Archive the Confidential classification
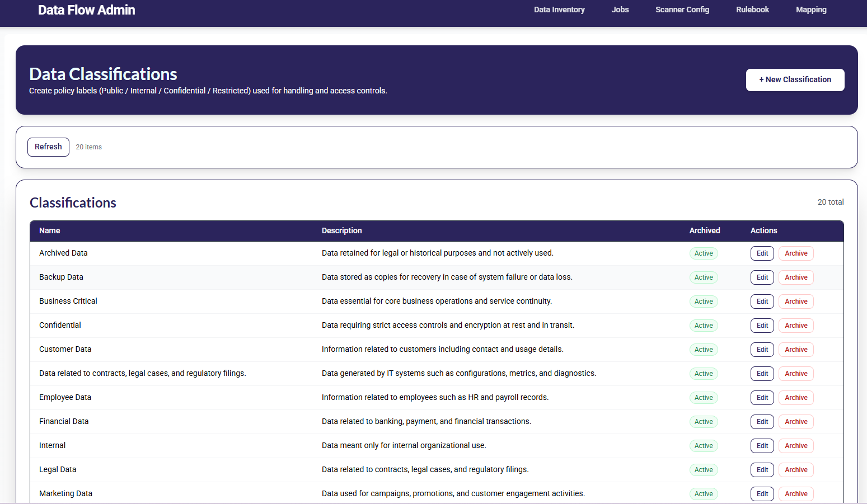Viewport: 867px width, 504px height. [795, 326]
